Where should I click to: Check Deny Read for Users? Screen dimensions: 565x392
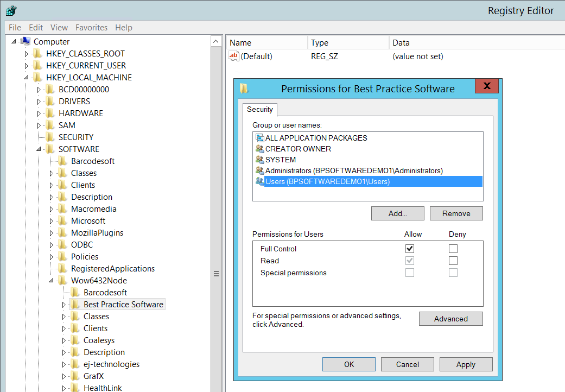453,261
